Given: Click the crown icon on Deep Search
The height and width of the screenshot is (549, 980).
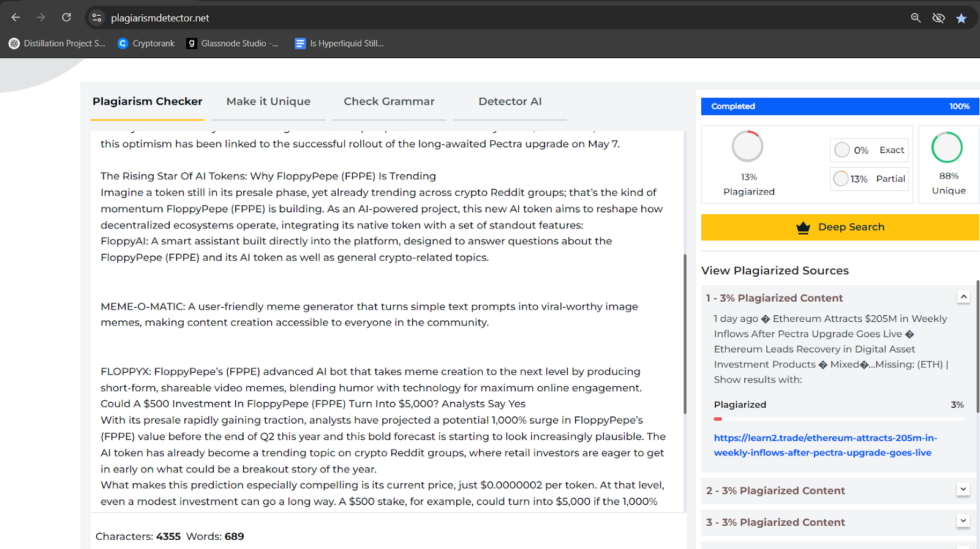Looking at the screenshot, I should tap(803, 228).
